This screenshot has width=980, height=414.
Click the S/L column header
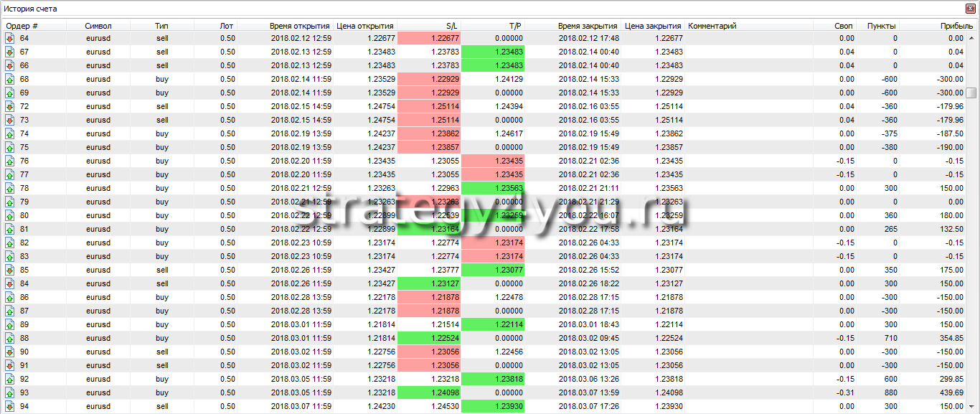coord(451,26)
